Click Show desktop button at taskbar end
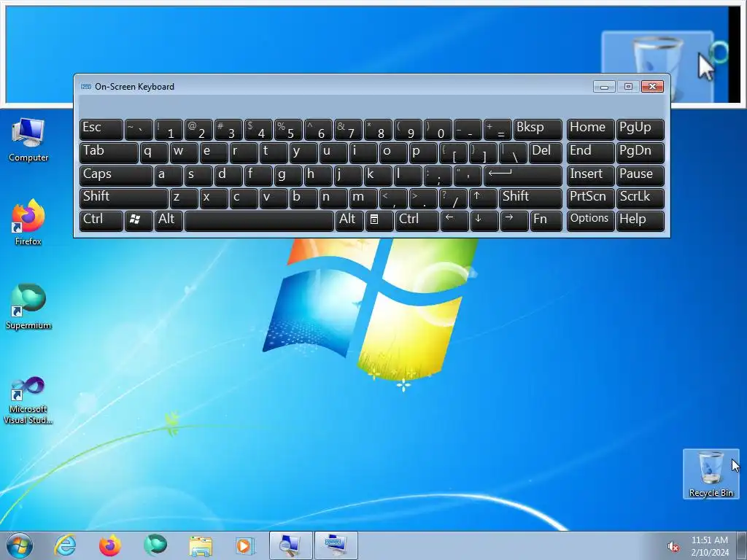 [742, 545]
